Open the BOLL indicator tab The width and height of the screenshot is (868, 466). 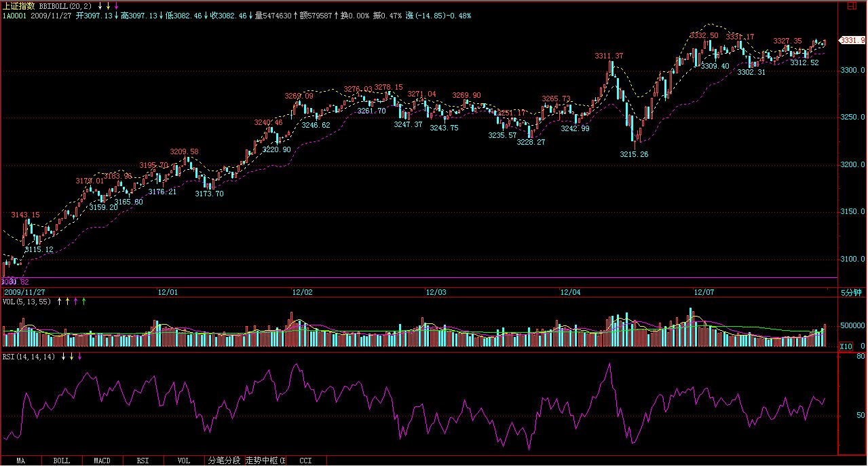pyautogui.click(x=61, y=461)
